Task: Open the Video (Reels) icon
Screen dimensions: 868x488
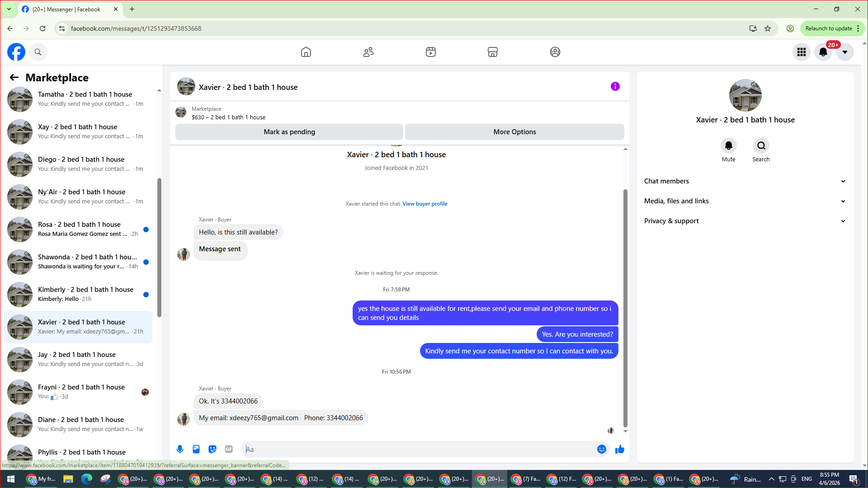Action: click(x=431, y=52)
